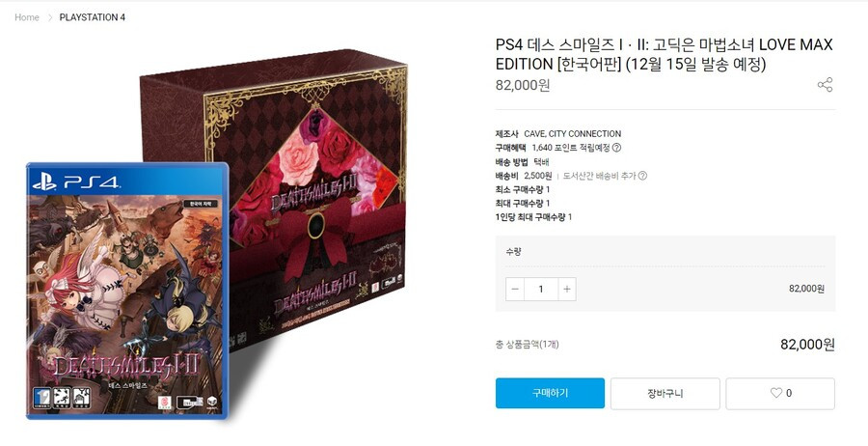Click the age rating icon on game cover
The height and width of the screenshot is (446, 868).
[41, 396]
